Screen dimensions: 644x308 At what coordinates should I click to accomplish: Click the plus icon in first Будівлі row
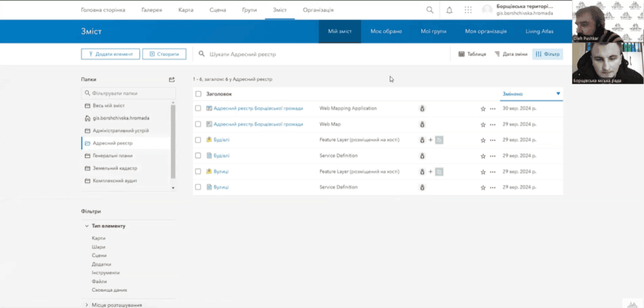click(x=431, y=140)
